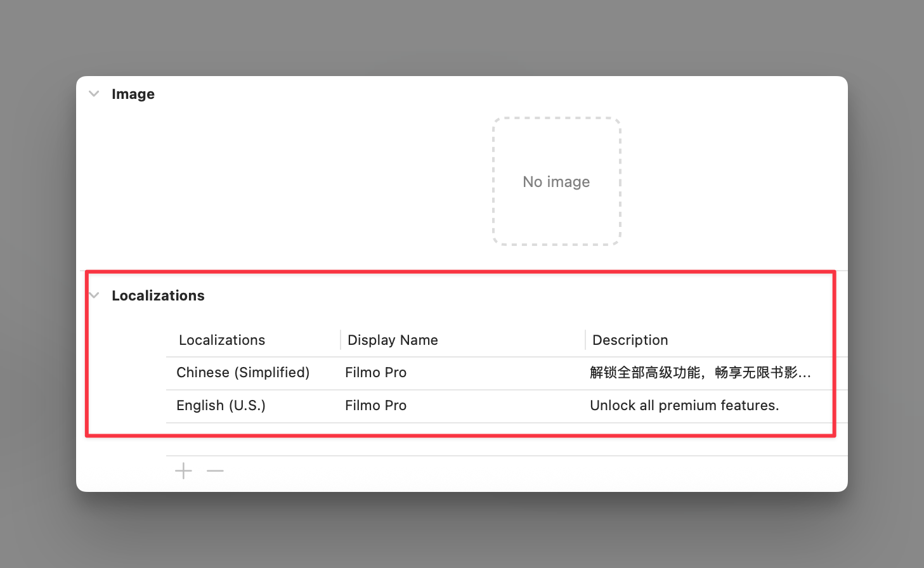This screenshot has height=568, width=924.
Task: Select the 'No image' placeholder well
Action: click(x=556, y=182)
